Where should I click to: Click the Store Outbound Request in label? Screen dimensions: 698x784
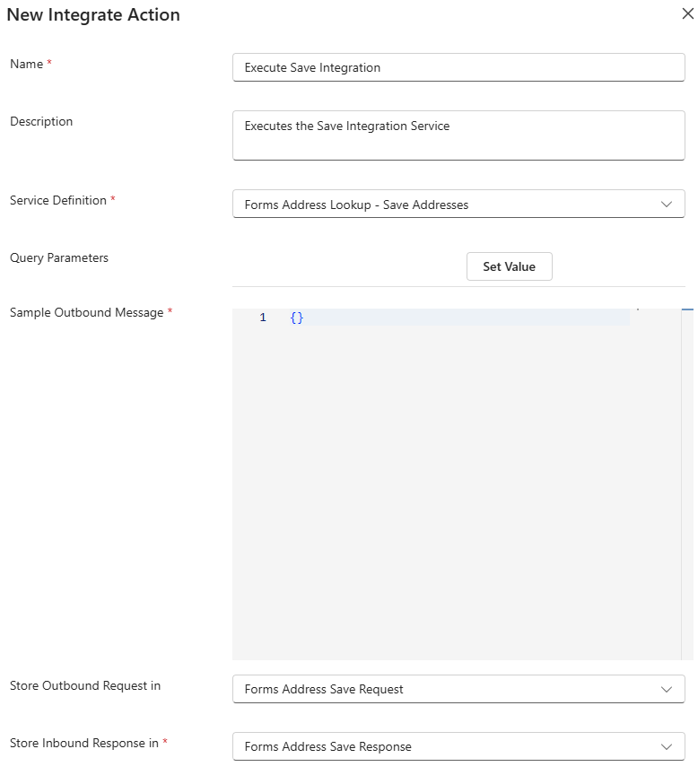85,685
